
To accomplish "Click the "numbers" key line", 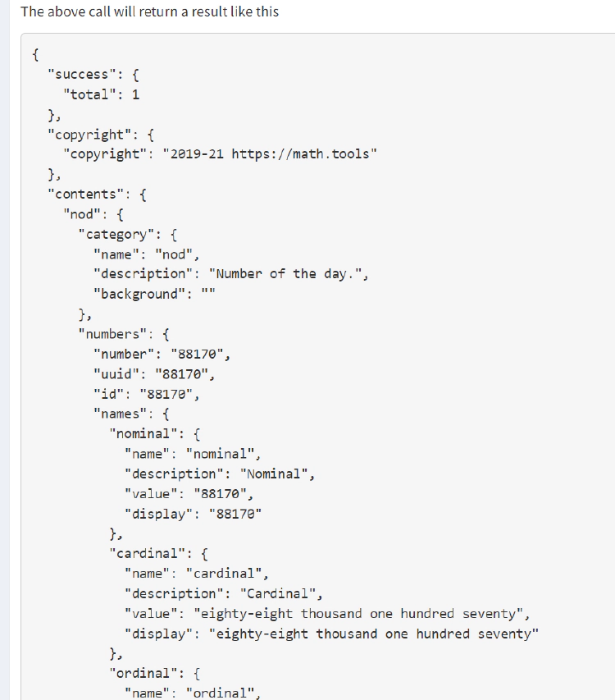I will [124, 334].
